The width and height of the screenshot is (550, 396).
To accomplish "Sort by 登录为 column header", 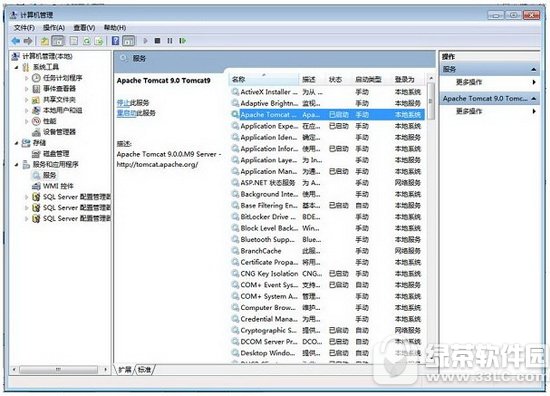I will point(408,80).
